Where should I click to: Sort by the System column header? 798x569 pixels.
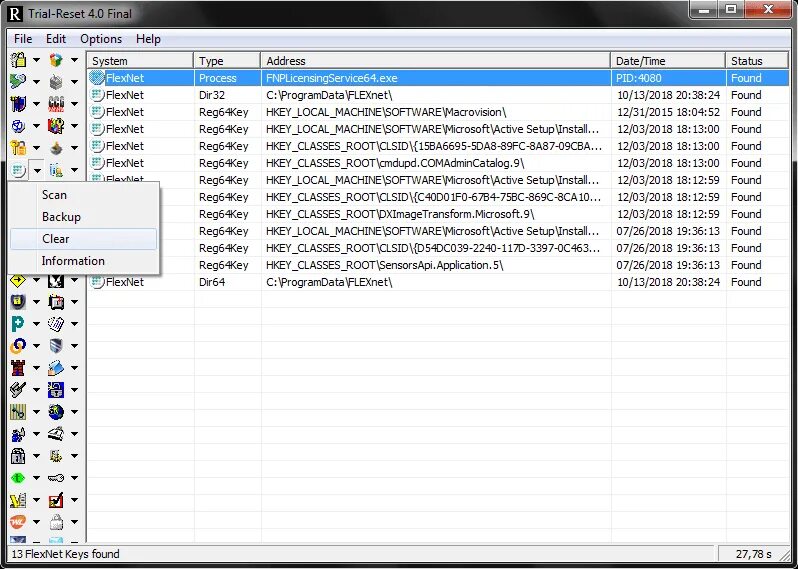[x=140, y=61]
